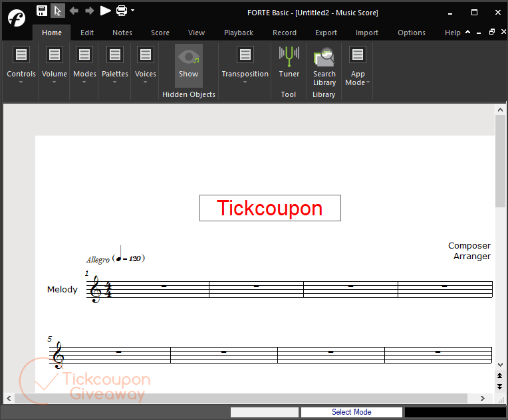Select the Tickcoupon title text box
The height and width of the screenshot is (420, 508).
(x=270, y=208)
